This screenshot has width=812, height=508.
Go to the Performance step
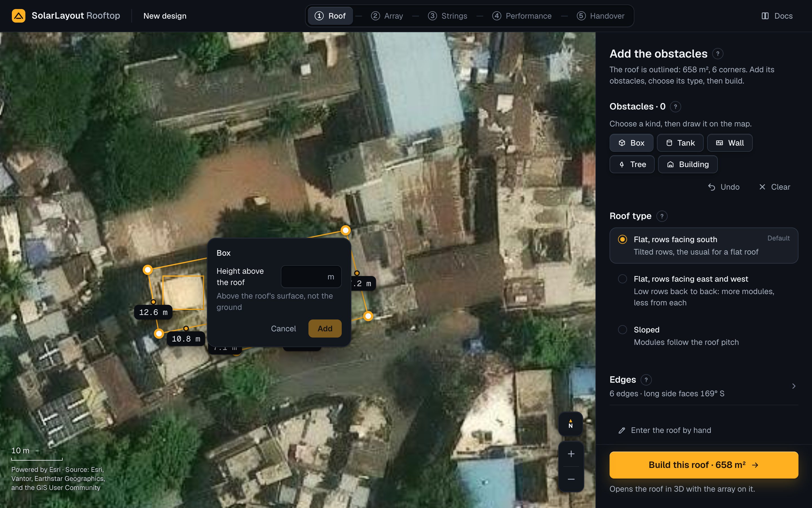[522, 16]
